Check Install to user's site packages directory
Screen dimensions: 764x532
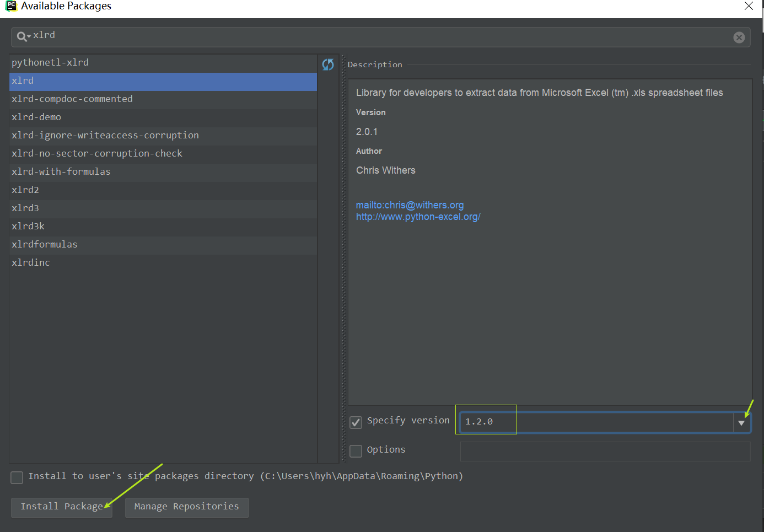click(x=17, y=477)
